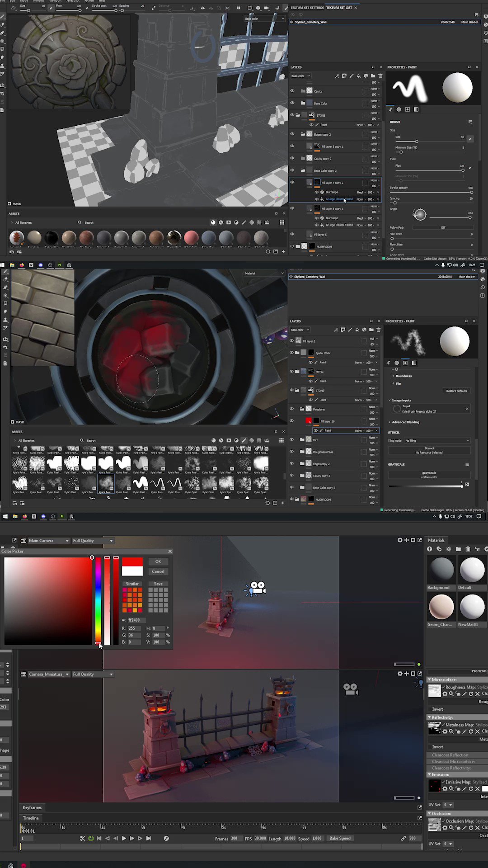Screen dimensions: 488x868
Task: Toggle visibility of Edges copy 2 in top Layers
Action: (292, 134)
